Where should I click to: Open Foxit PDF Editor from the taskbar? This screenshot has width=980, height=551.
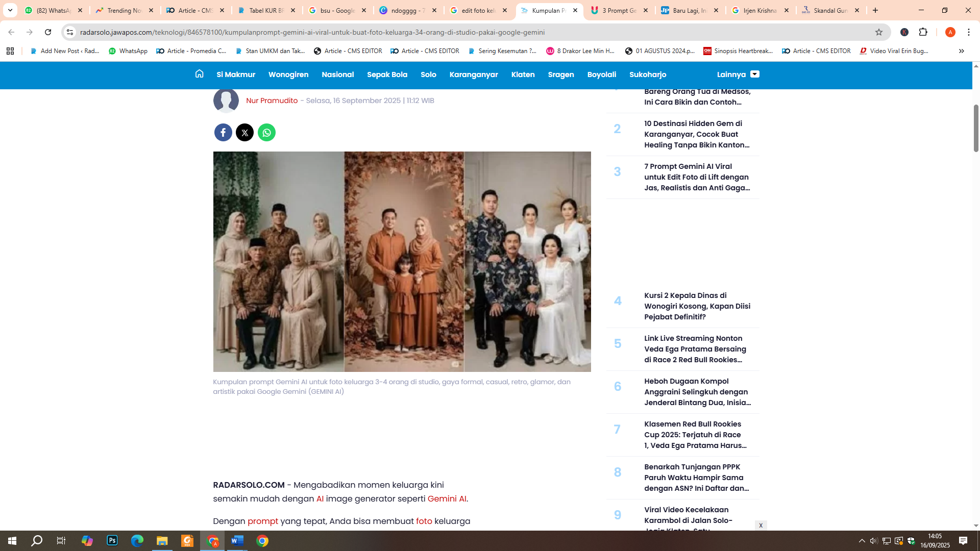(187, 541)
